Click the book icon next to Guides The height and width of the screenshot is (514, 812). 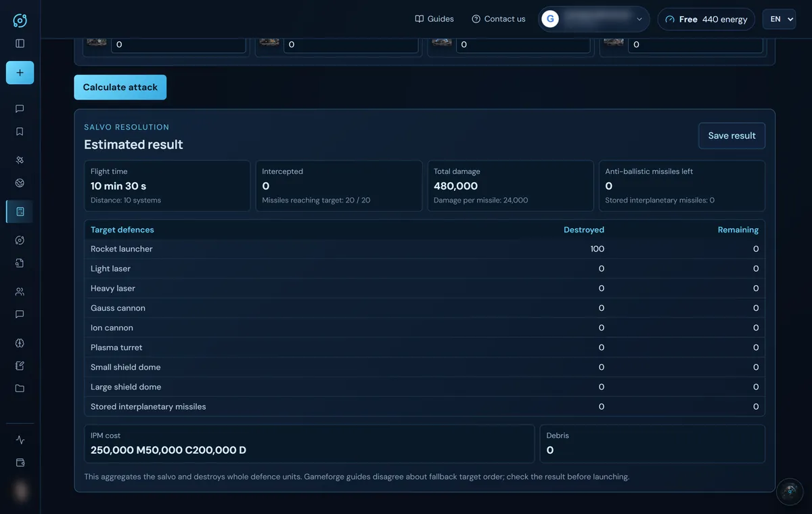(x=420, y=19)
